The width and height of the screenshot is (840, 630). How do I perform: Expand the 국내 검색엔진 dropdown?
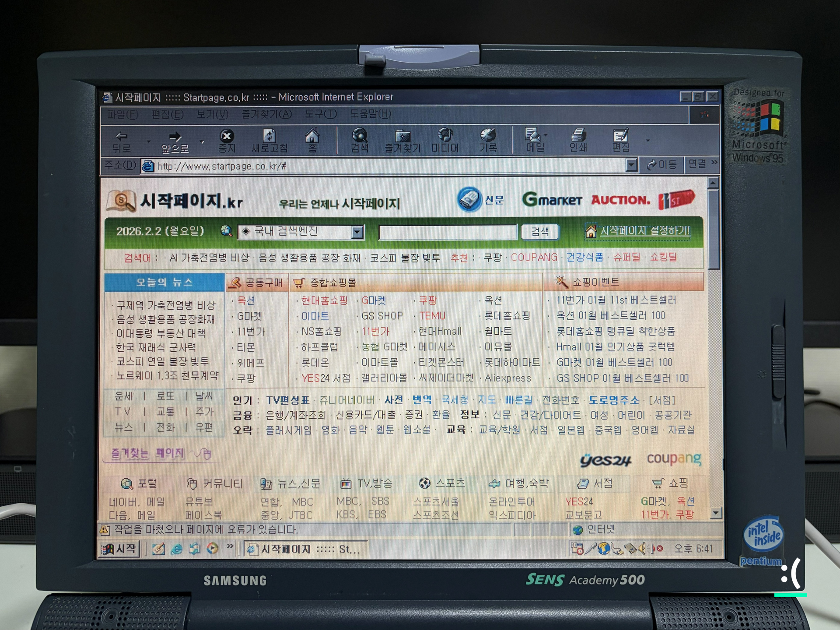tap(357, 232)
